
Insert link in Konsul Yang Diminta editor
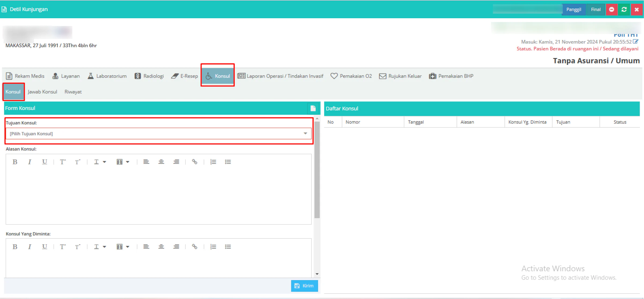pyautogui.click(x=195, y=247)
